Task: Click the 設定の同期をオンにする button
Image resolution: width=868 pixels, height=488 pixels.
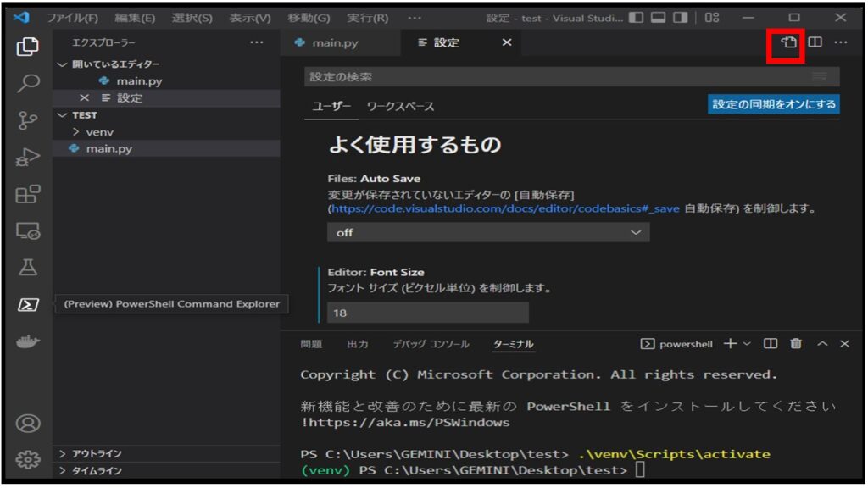Action: pyautogui.click(x=772, y=104)
